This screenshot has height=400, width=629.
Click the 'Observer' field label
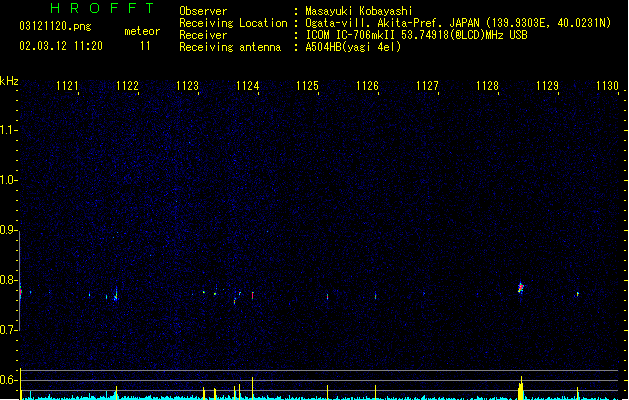tap(203, 11)
